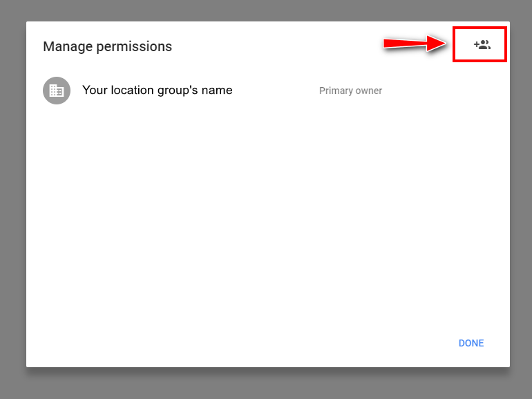The height and width of the screenshot is (399, 532).
Task: Click the dimmed backdrop outside the dialog
Action: tap(12, 207)
